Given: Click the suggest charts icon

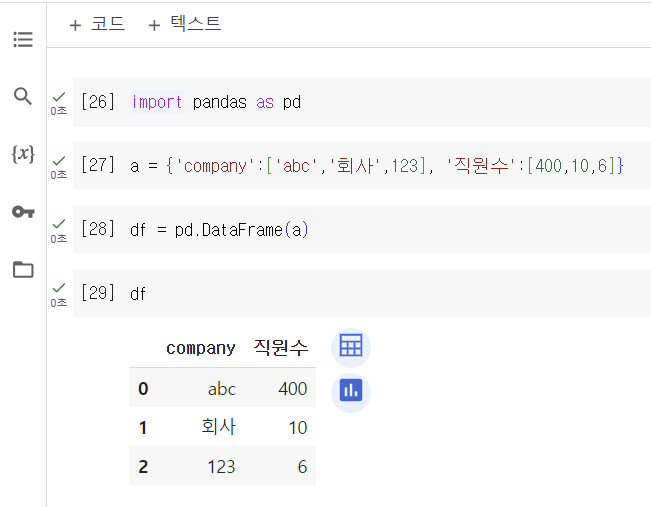Looking at the screenshot, I should tap(351, 391).
